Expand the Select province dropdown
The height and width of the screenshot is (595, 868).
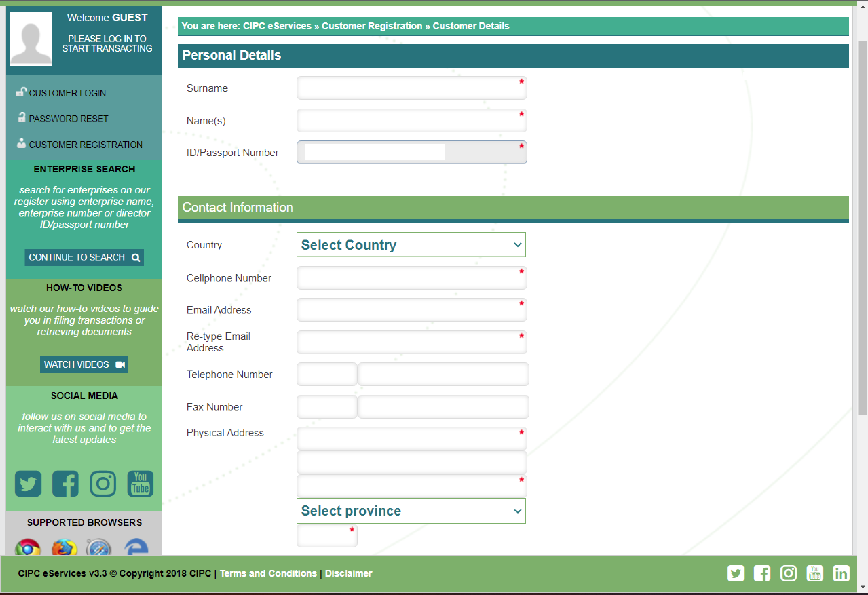(411, 511)
